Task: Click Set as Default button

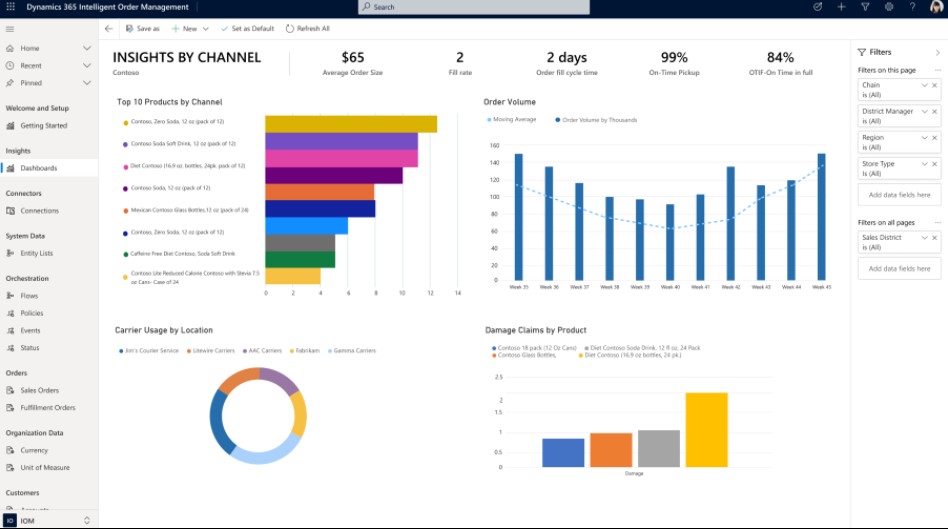Action: [x=247, y=29]
